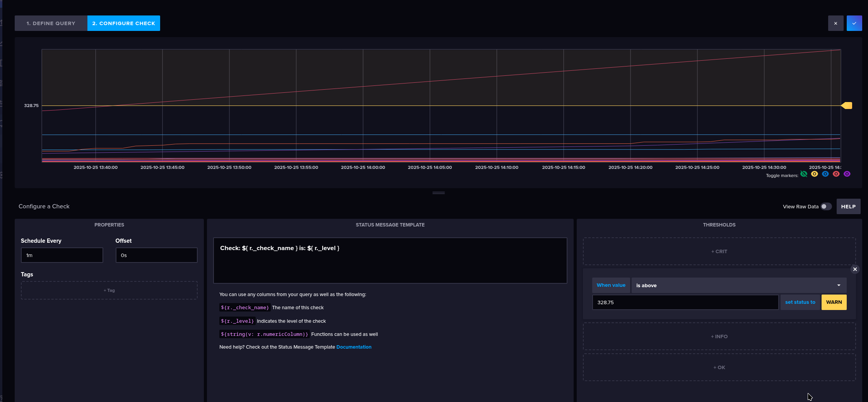Add a CRIT threshold
The height and width of the screenshot is (402, 868).
point(719,251)
